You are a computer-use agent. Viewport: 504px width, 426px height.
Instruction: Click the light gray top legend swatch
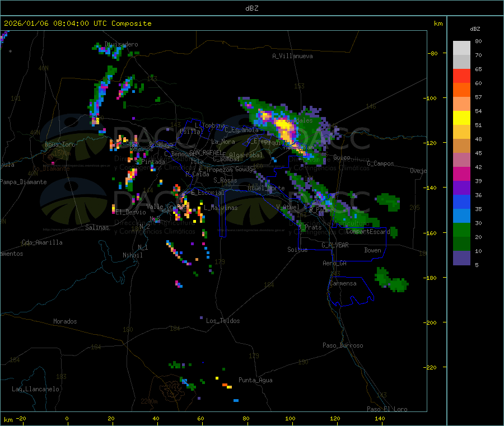[x=461, y=48]
